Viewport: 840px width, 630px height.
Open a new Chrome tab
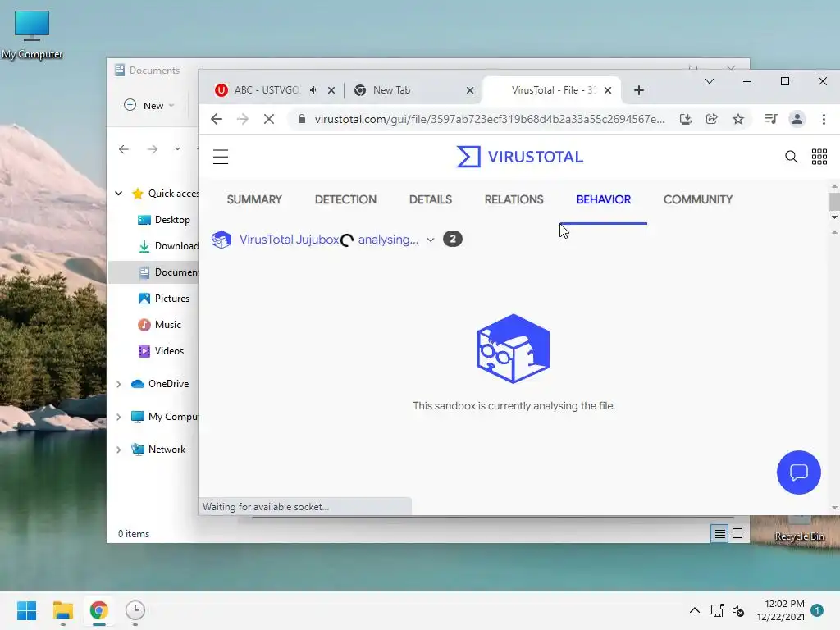[x=638, y=90]
